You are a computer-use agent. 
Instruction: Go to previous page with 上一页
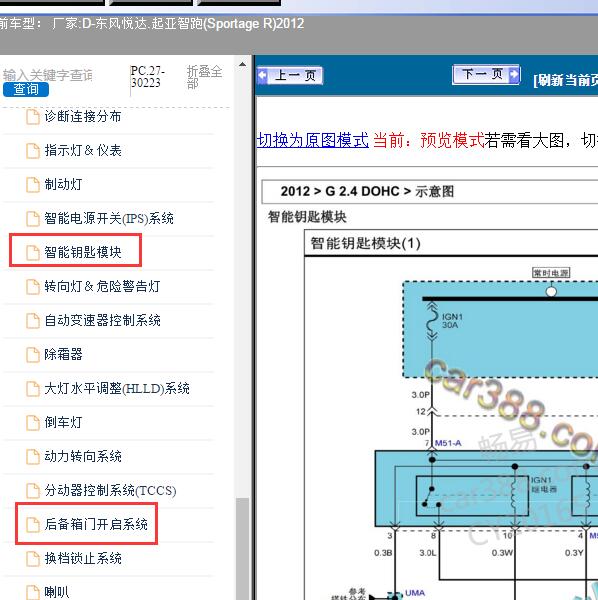click(290, 75)
